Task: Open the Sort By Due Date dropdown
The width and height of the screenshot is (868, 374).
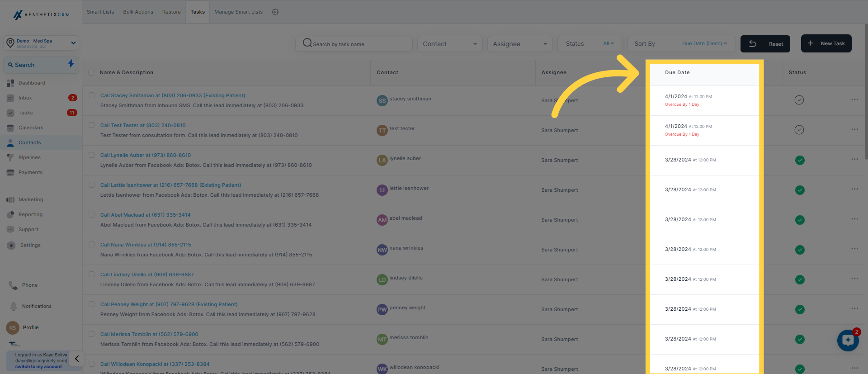Action: (x=681, y=44)
